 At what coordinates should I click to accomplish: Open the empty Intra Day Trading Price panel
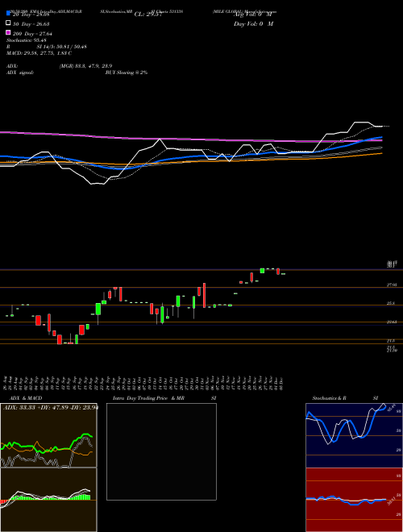click(161, 451)
